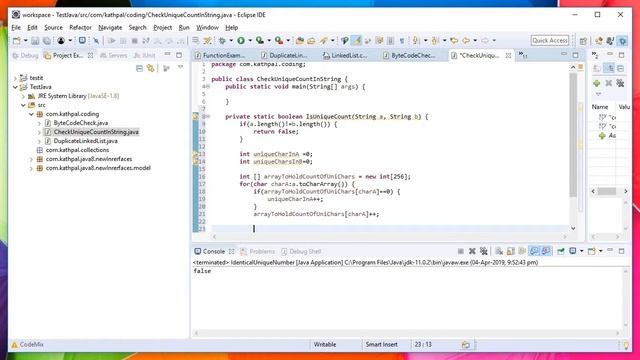This screenshot has width=640, height=360.
Task: Open the Refactor menu
Action: (80, 28)
